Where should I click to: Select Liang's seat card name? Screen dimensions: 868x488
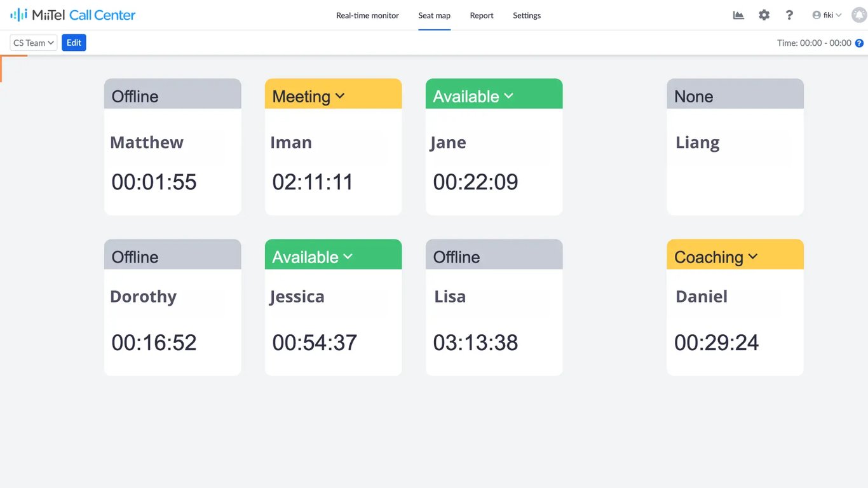(698, 143)
